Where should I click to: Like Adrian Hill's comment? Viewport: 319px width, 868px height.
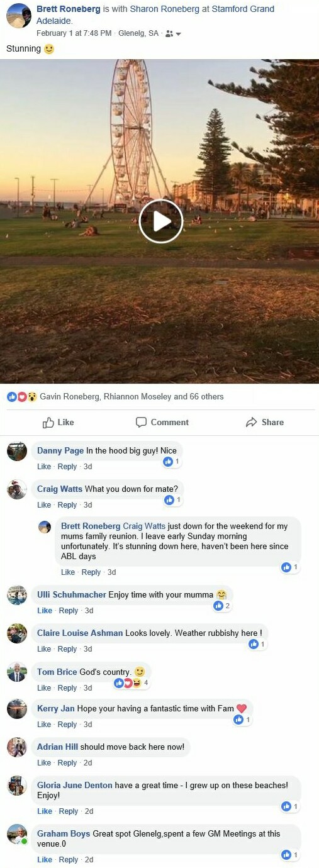[x=44, y=763]
